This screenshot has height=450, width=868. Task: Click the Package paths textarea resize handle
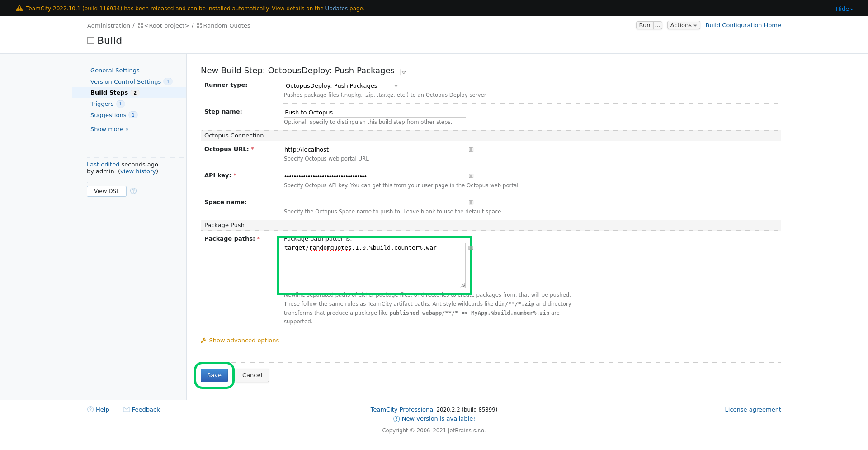[x=462, y=285]
